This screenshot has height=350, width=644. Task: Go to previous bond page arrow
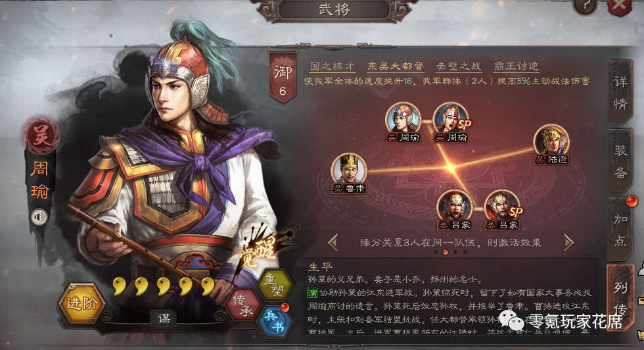click(x=333, y=242)
